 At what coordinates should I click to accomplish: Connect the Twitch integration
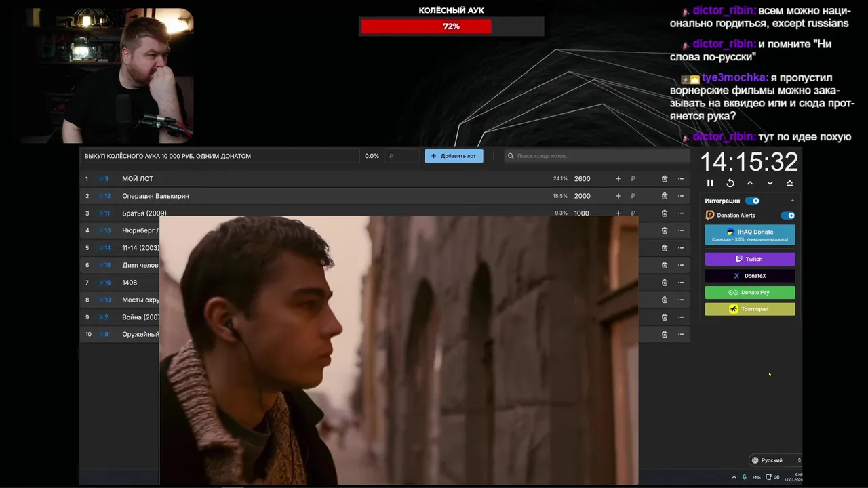[750, 259]
